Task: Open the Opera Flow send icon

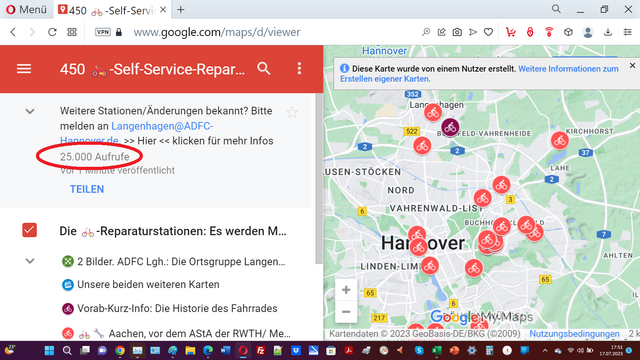Action: 473,32
